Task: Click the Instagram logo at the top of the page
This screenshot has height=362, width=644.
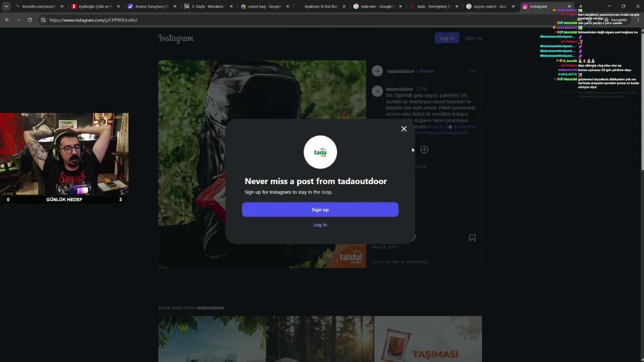Action: point(176,38)
